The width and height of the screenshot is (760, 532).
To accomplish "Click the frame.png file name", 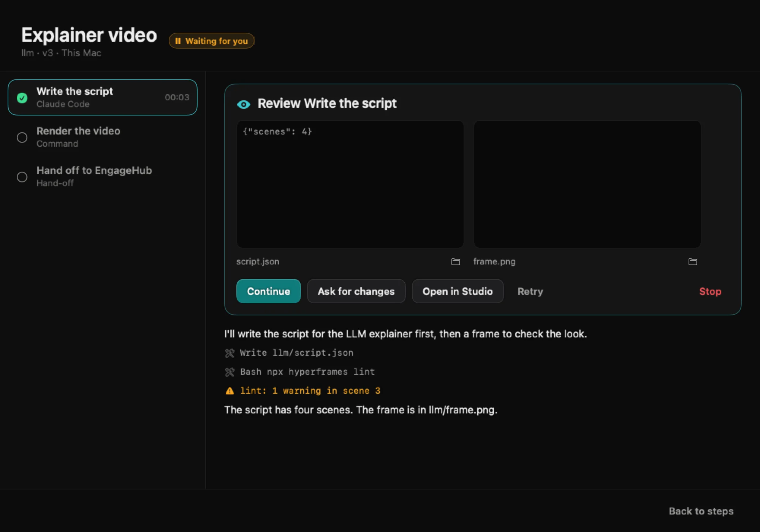I will tap(494, 261).
